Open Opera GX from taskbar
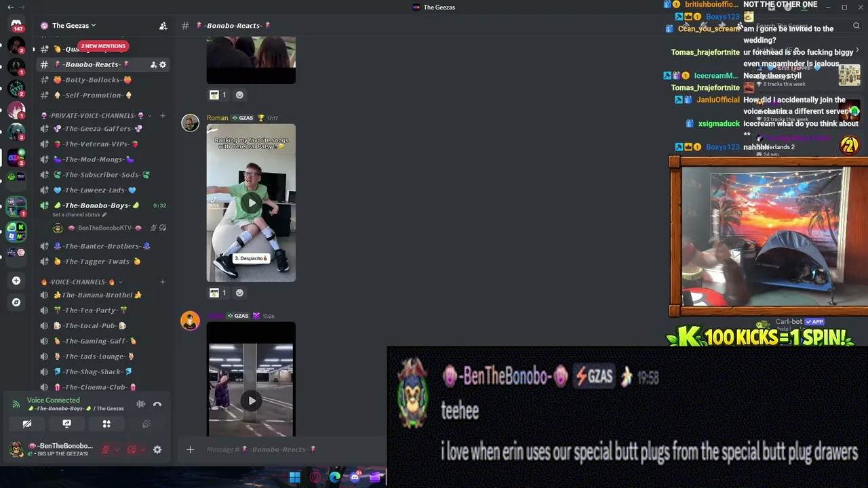868x488 pixels. click(315, 477)
